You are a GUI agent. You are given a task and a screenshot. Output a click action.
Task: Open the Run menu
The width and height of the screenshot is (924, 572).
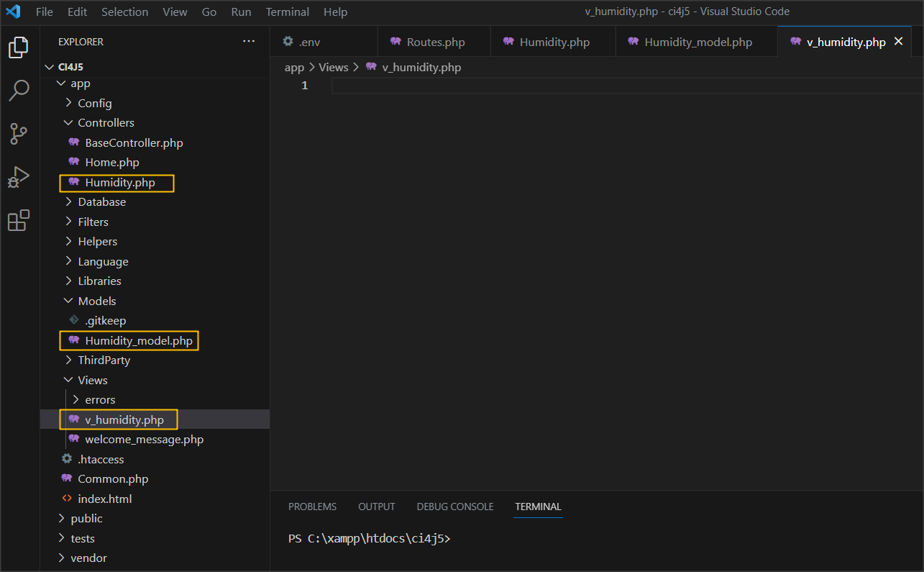[x=242, y=12]
